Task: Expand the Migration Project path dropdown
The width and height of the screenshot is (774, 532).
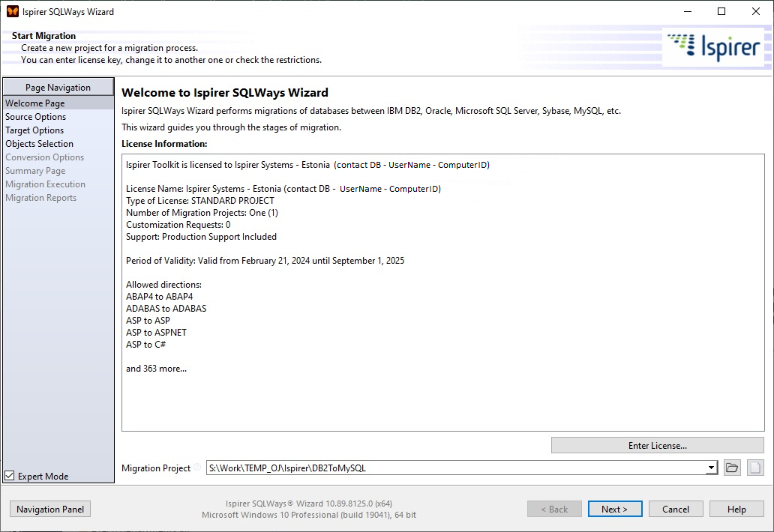Action: 711,468
